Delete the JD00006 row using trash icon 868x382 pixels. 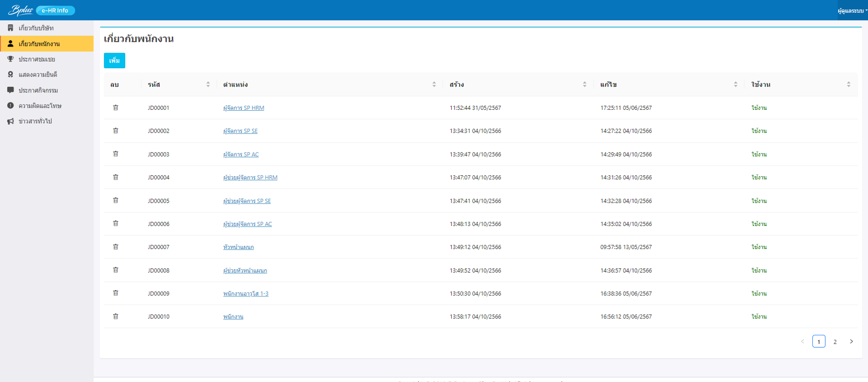point(115,224)
